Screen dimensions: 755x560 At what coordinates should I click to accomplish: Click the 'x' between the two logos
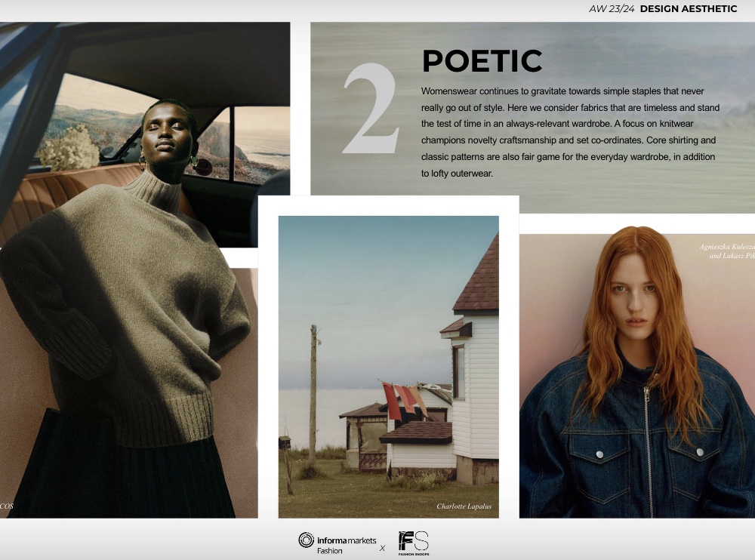382,548
